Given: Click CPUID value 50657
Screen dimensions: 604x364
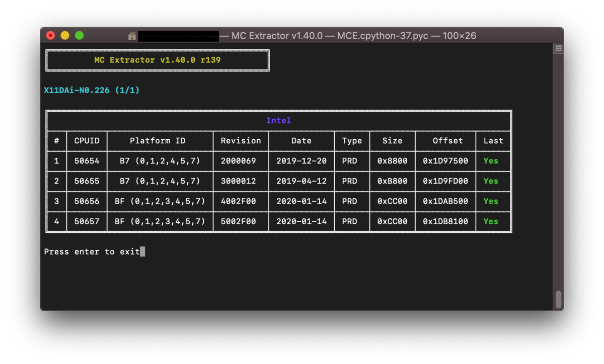Looking at the screenshot, I should point(87,221).
